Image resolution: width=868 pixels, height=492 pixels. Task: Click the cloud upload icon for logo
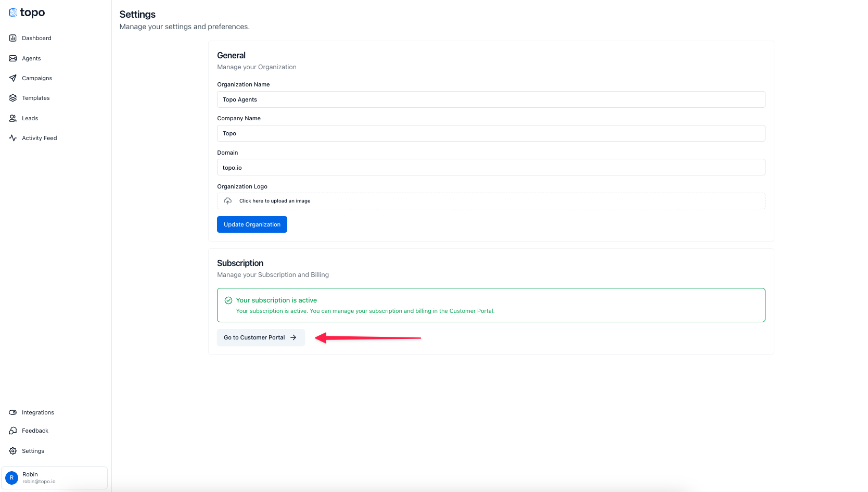tap(227, 201)
